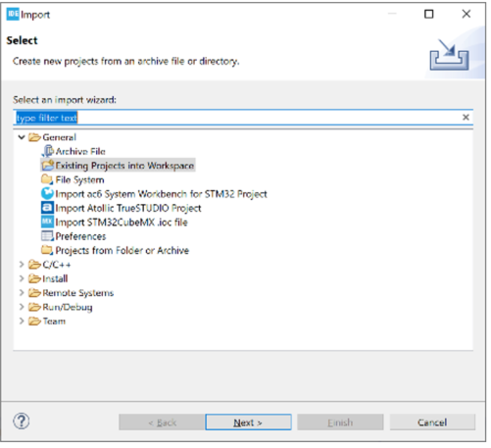Expand the Install category
Viewport: 491px width, 448px height.
point(22,278)
